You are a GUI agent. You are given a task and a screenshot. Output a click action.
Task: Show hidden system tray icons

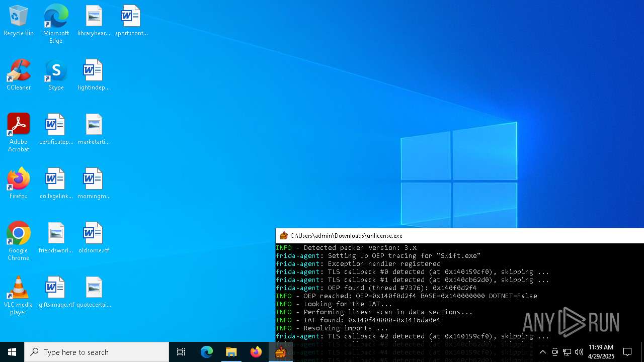coord(542,352)
